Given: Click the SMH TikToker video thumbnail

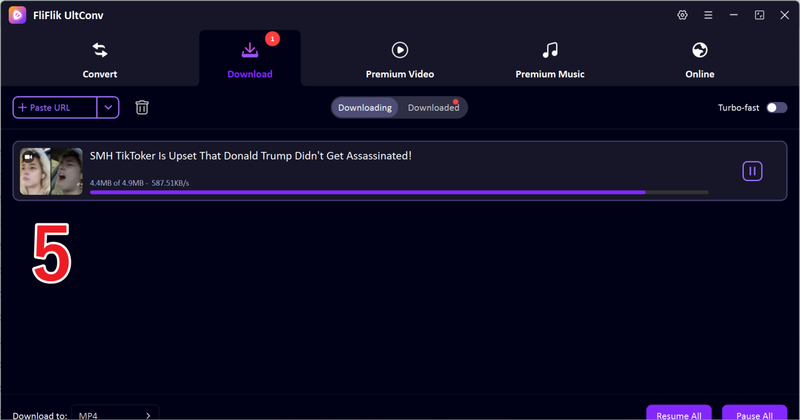Looking at the screenshot, I should coord(51,171).
